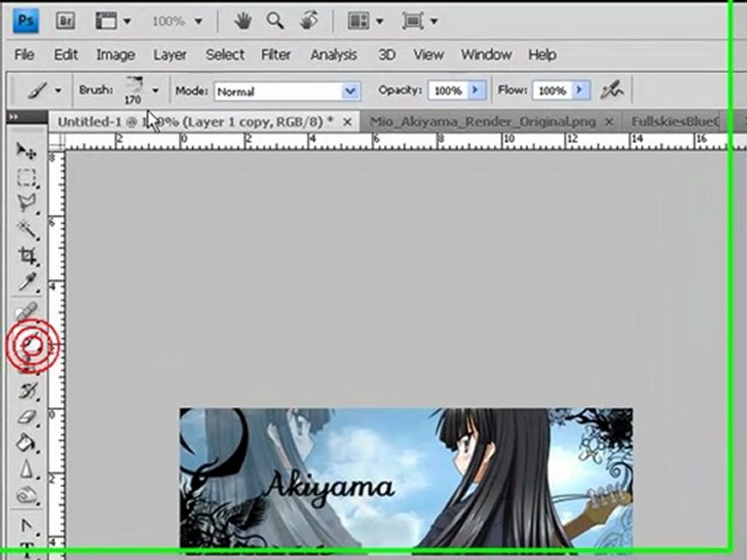Click the Opacity 100% value field
Viewport: 747px width, 560px height.
pyautogui.click(x=448, y=90)
